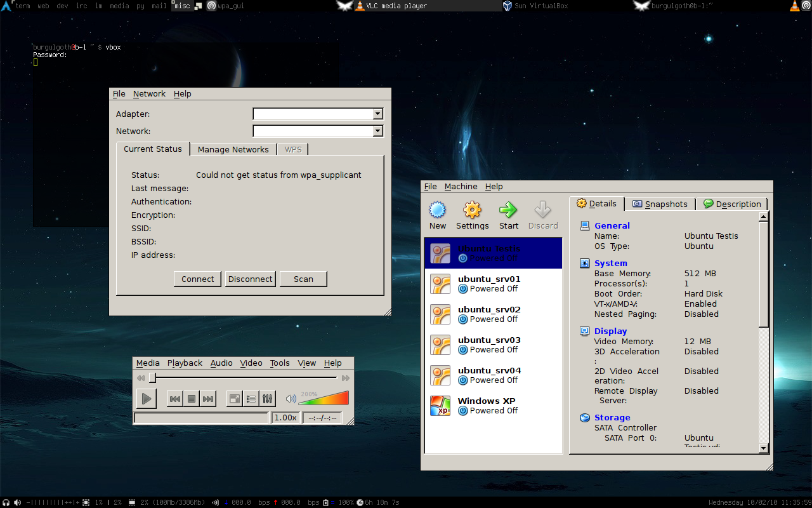Click the play button in VLC
The width and height of the screenshot is (812, 508).
coord(146,399)
